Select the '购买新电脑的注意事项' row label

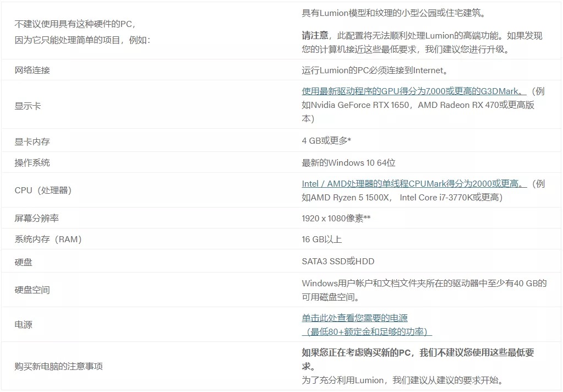pyautogui.click(x=58, y=366)
